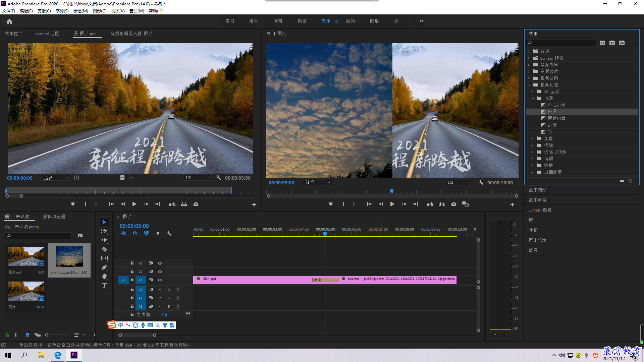Expand the 预设 folder
The image size is (644, 362).
[529, 51]
